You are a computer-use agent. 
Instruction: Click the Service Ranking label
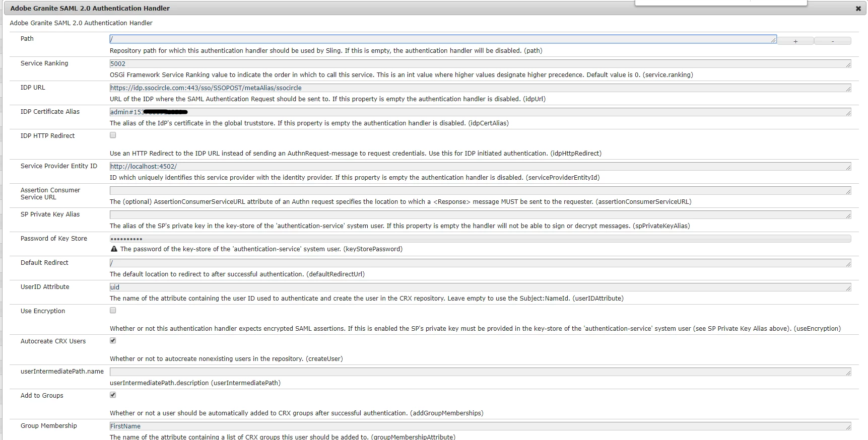[x=44, y=63]
